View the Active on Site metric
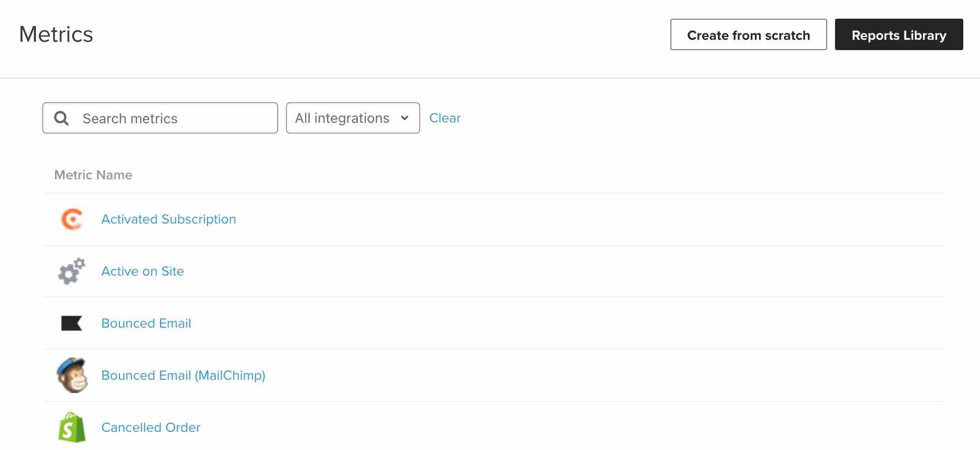The height and width of the screenshot is (450, 980). [x=143, y=271]
